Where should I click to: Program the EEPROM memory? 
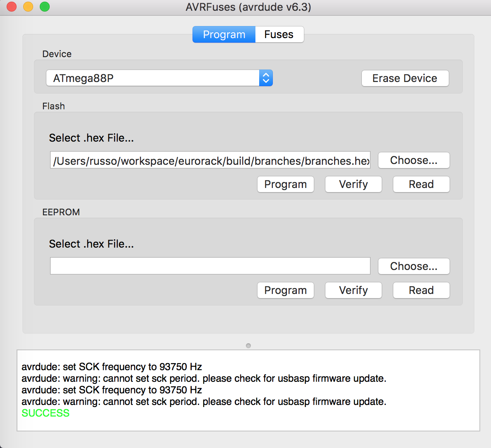pos(285,290)
